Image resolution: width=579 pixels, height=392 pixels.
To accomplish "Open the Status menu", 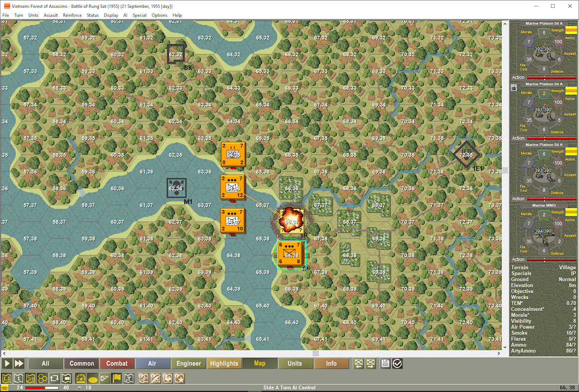I will 93,15.
